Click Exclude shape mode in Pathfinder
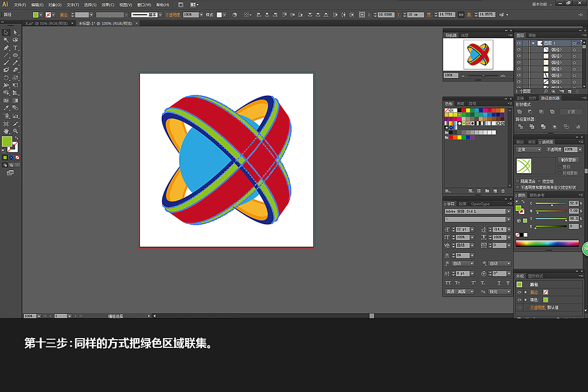This screenshot has width=588, height=392. 552,112
